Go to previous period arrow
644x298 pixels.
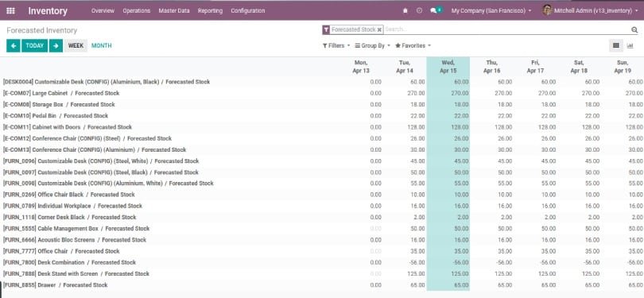14,45
